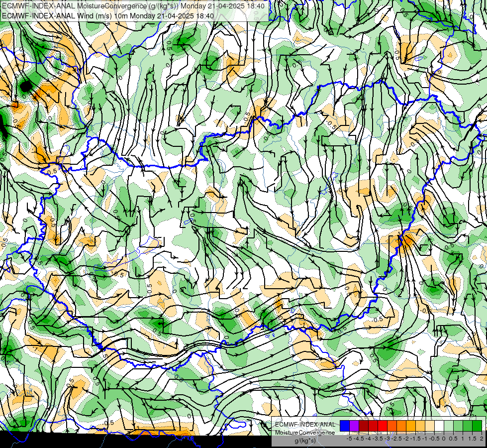This screenshot has width=487, height=448.
Task: Click legend title 'ECMWF-INDEX-ANAL' near the color bar
Action: [305, 425]
